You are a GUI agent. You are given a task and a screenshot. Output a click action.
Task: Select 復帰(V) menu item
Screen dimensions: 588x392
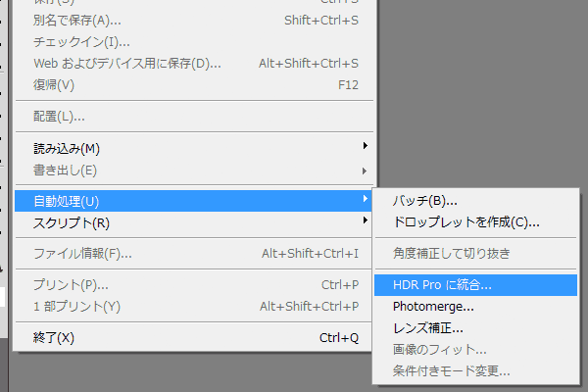coord(194,85)
